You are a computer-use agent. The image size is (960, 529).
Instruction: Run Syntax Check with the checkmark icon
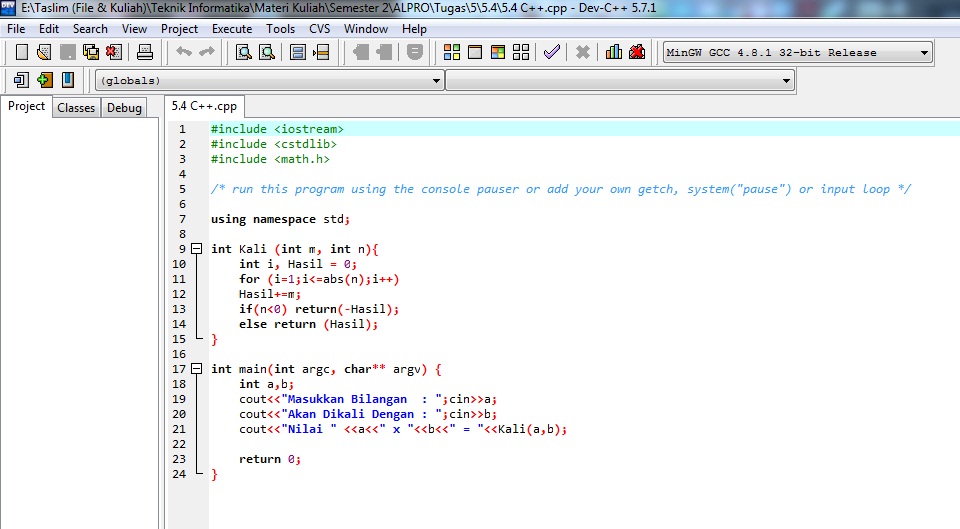point(552,52)
